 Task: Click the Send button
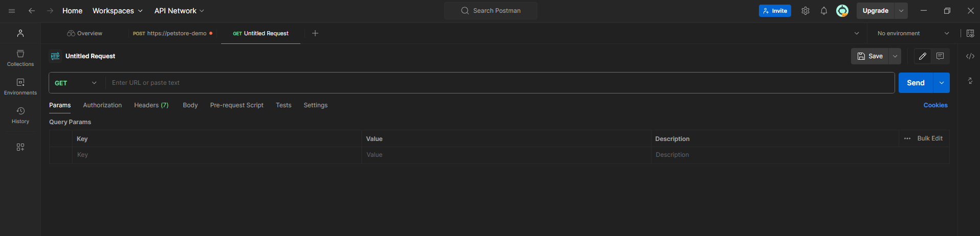click(x=916, y=83)
